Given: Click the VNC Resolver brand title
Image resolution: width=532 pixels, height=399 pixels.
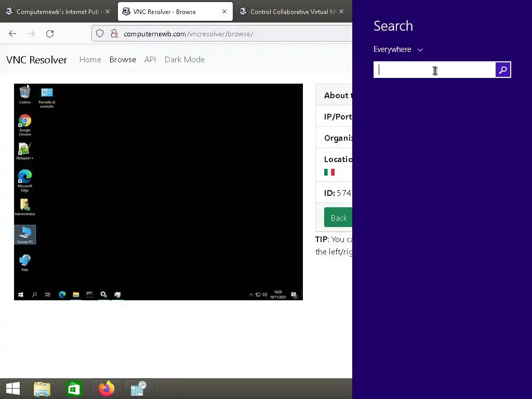Looking at the screenshot, I should [37, 60].
